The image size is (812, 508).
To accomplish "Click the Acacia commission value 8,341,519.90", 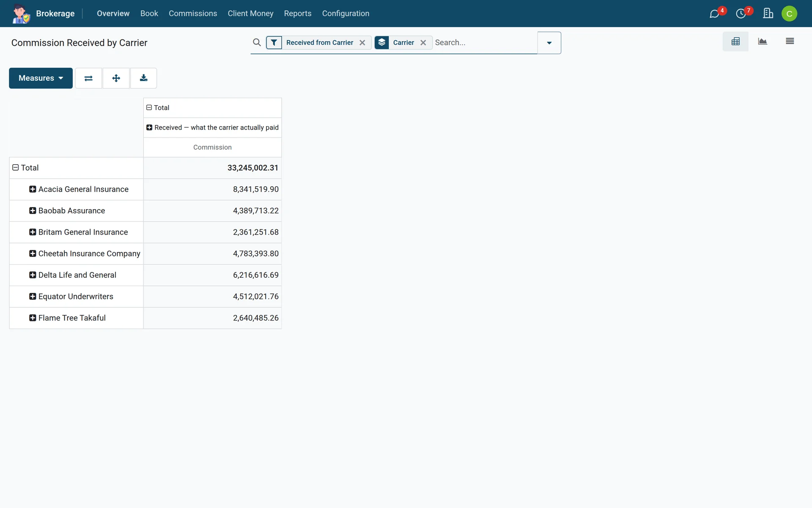I will 256,189.
